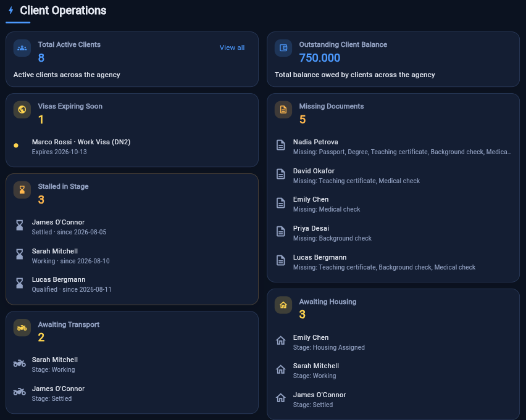Click Nadia Petrova's truncated missing documents list
The image size is (526, 420).
tap(402, 152)
